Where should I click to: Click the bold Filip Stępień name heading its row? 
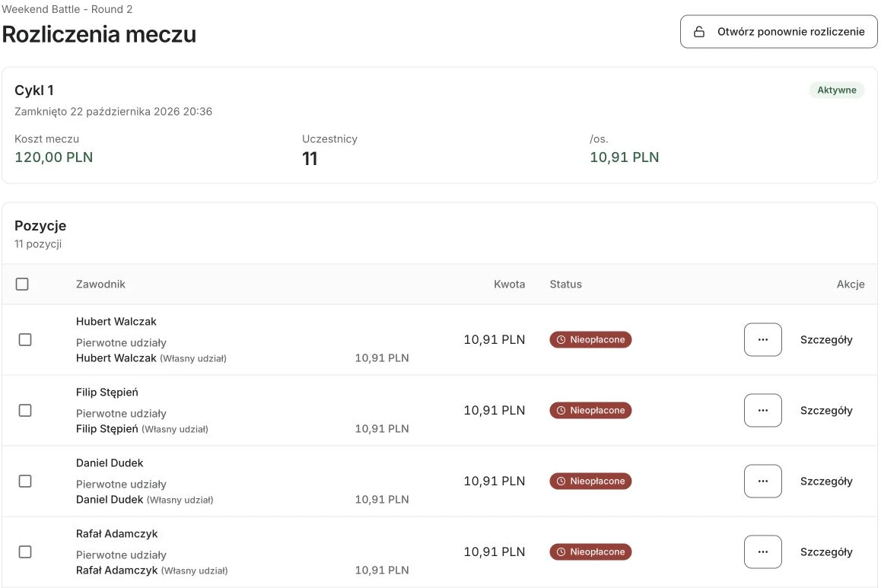point(107,393)
